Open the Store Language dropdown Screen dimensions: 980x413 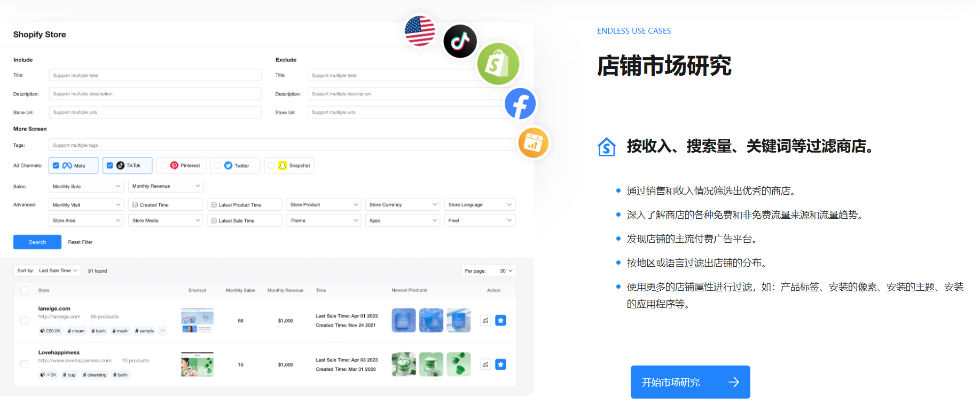tap(480, 205)
